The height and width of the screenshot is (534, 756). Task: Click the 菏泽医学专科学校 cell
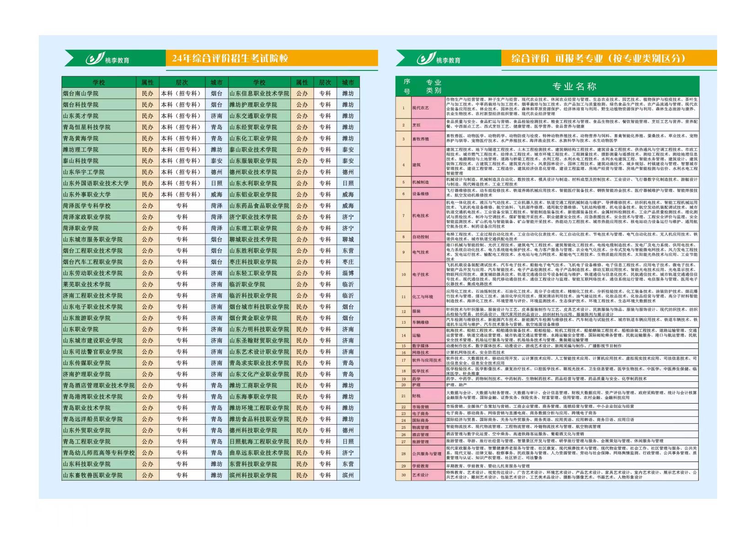pyautogui.click(x=99, y=206)
